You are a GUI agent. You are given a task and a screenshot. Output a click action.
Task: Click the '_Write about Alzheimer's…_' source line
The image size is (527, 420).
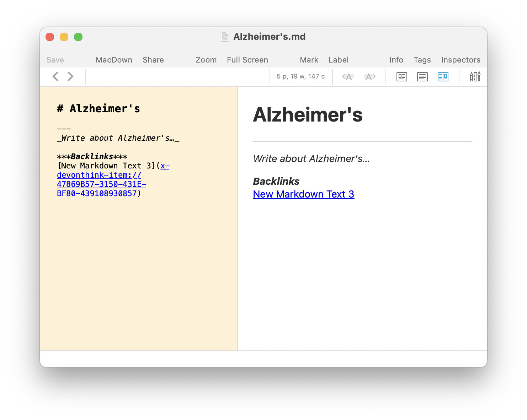coord(118,138)
